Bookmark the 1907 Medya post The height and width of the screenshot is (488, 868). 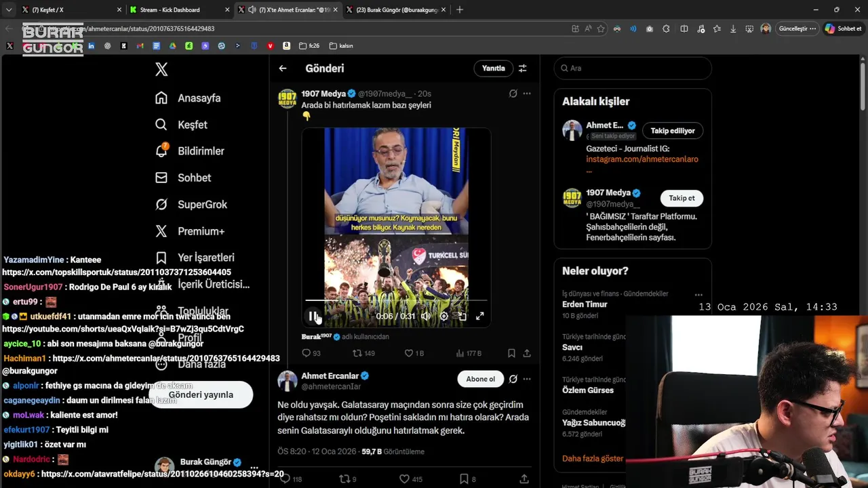click(x=511, y=353)
